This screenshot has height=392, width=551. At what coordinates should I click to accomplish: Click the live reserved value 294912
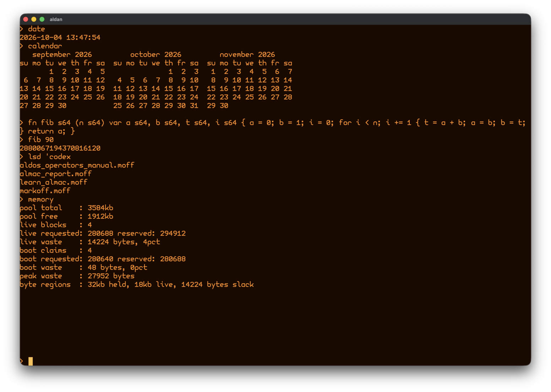173,234
